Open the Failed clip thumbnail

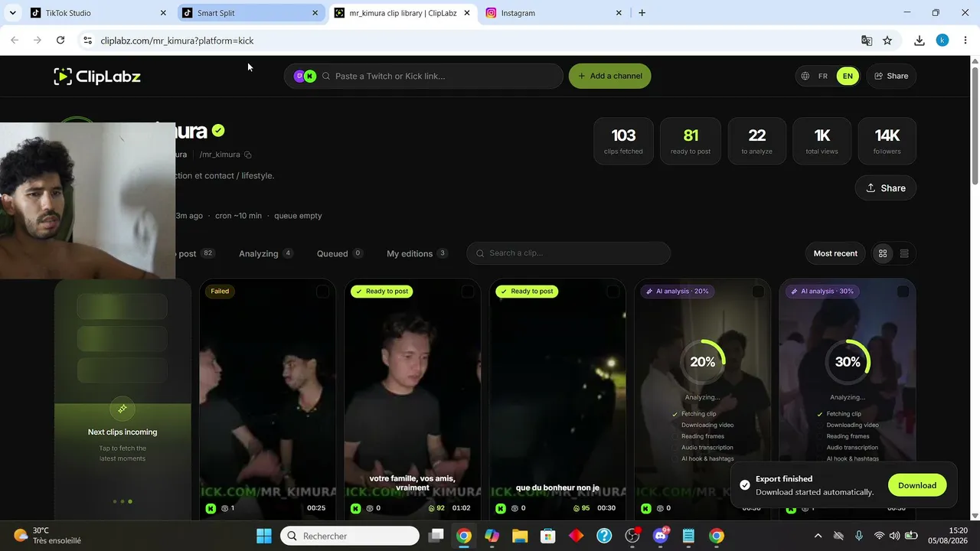tap(267, 398)
